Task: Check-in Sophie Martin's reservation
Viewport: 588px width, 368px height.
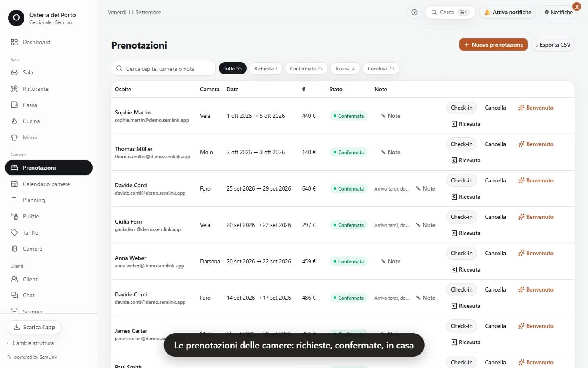Action: (x=461, y=108)
